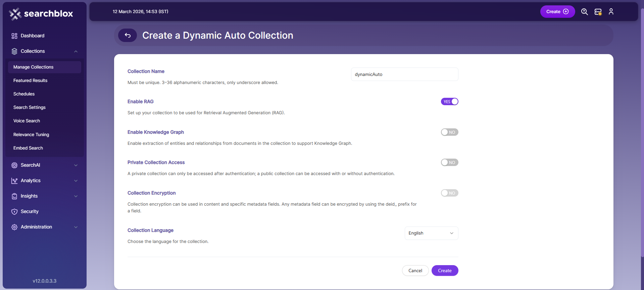Click the Collection Language label
Image resolution: width=644 pixels, height=290 pixels.
coord(150,230)
